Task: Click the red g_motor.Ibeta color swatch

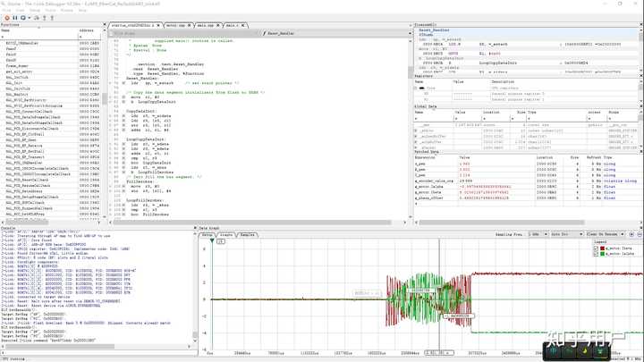Action: click(x=602, y=248)
